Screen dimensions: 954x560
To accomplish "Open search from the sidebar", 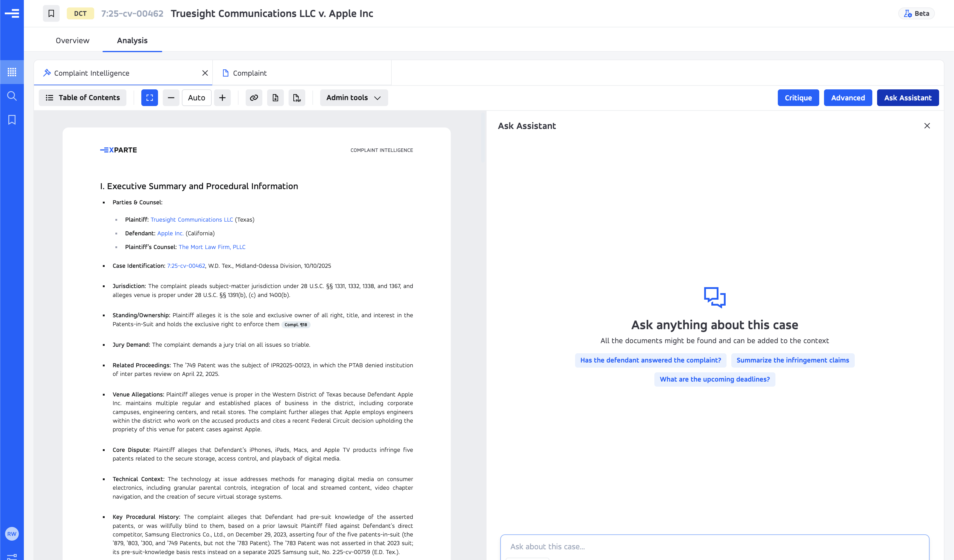I will tap(12, 96).
